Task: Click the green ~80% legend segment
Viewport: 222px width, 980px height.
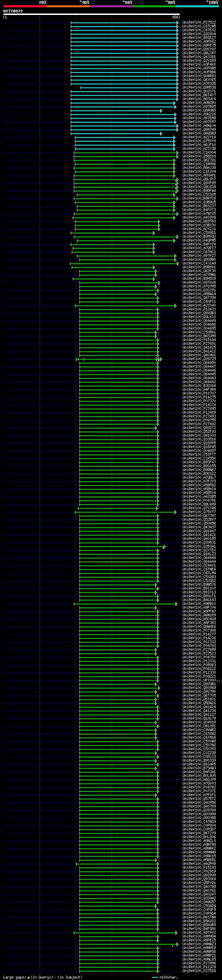Action: click(x=154, y=6)
